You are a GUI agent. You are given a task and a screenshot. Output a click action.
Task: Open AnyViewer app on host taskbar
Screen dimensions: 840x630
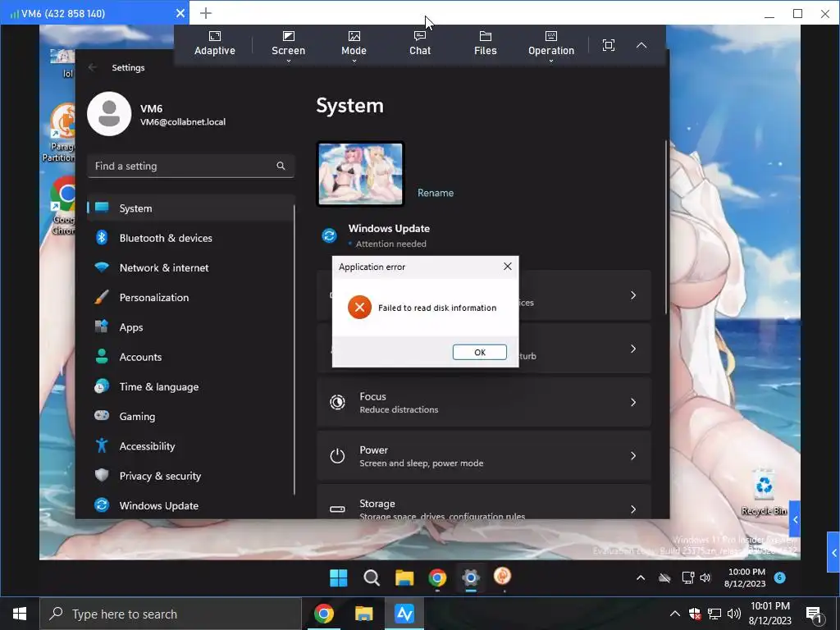tap(404, 614)
